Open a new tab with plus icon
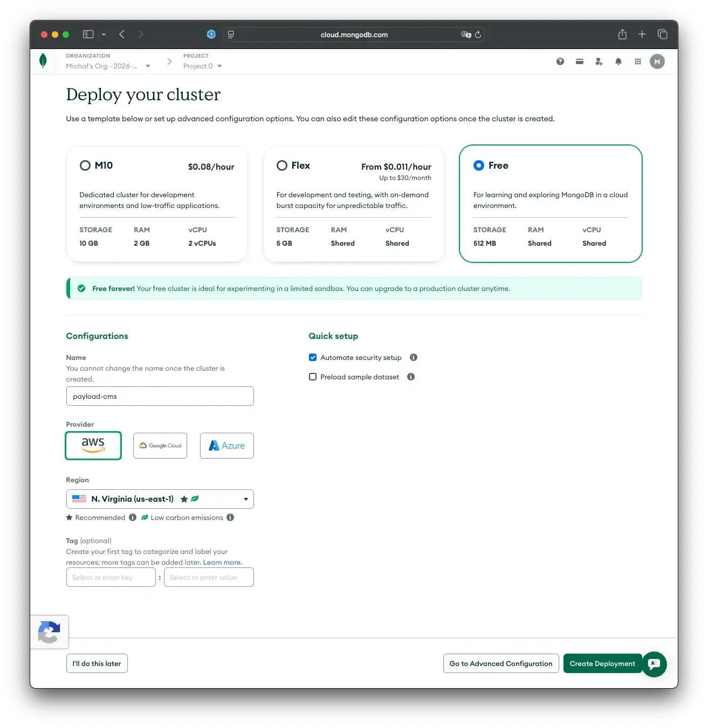 coord(642,34)
